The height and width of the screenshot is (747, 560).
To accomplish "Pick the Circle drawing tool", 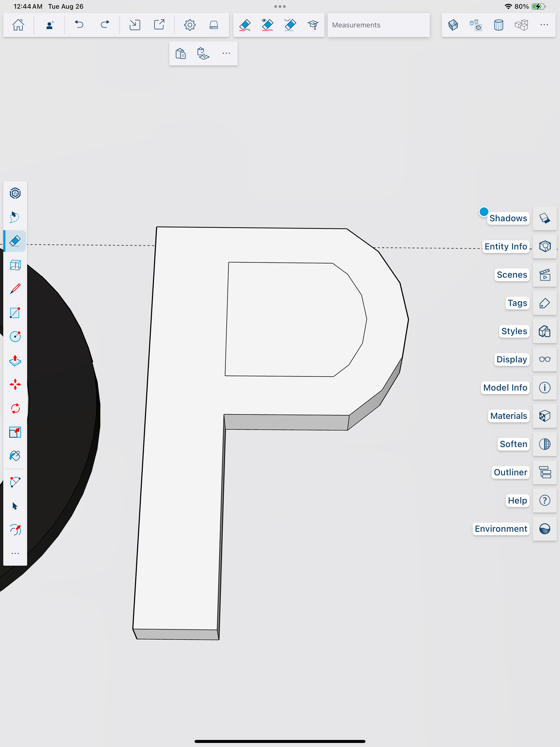I will click(15, 336).
